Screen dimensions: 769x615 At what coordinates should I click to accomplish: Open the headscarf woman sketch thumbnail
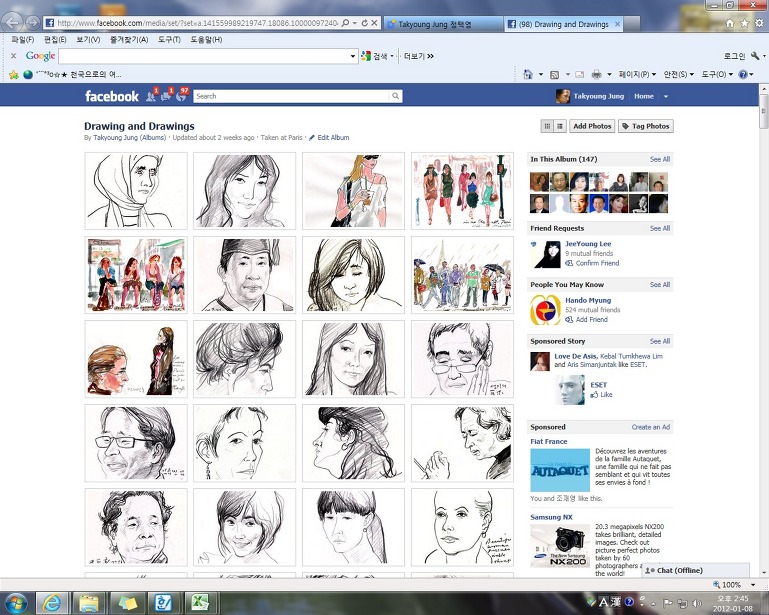coord(136,191)
